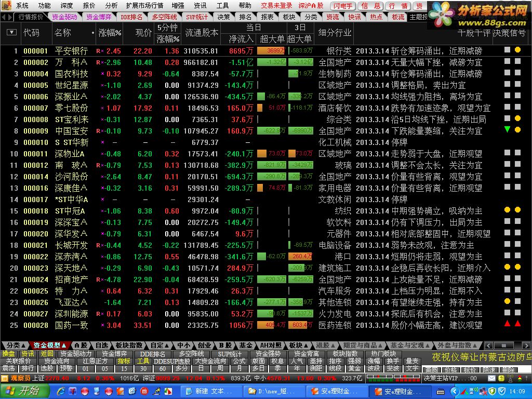
Task: Click the yellow lock icon beside the envelope
Action: pos(501,378)
